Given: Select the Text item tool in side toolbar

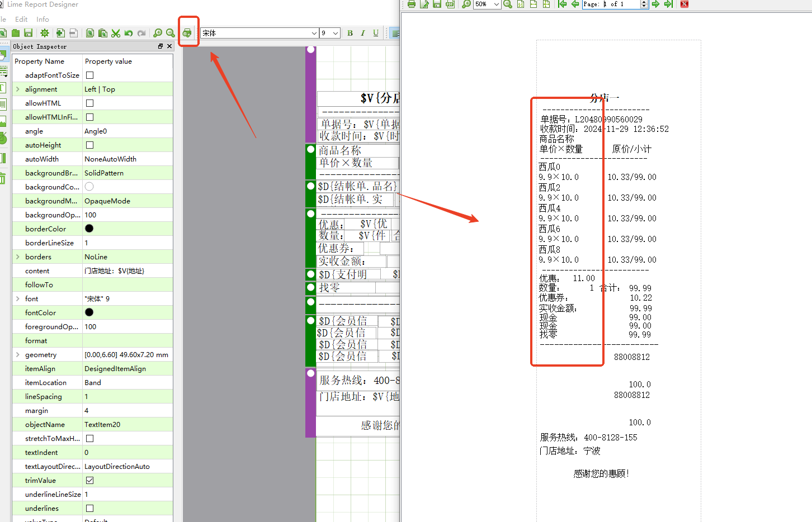Looking at the screenshot, I should click(3, 88).
